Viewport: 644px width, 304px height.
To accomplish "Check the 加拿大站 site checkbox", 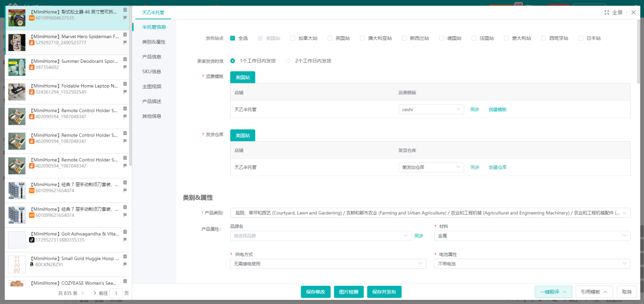I will [x=293, y=38].
